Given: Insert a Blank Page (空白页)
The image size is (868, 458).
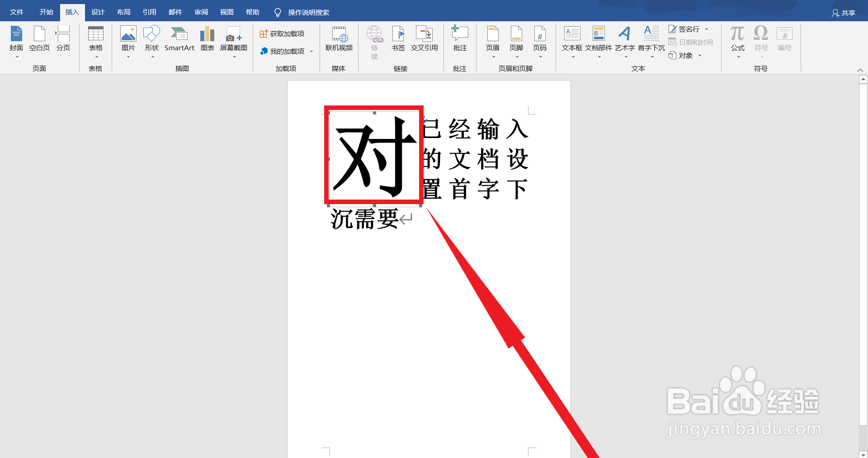Looking at the screenshot, I should point(39,39).
